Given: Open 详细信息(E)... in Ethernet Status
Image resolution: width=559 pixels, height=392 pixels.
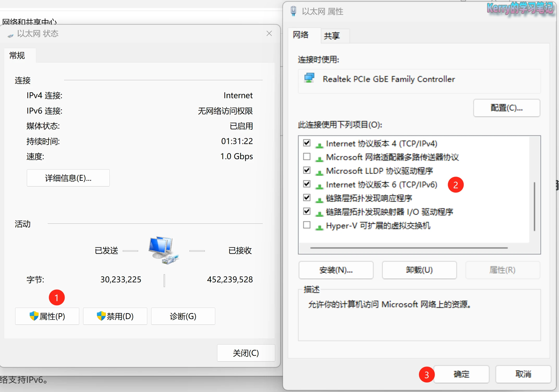Looking at the screenshot, I should click(68, 178).
